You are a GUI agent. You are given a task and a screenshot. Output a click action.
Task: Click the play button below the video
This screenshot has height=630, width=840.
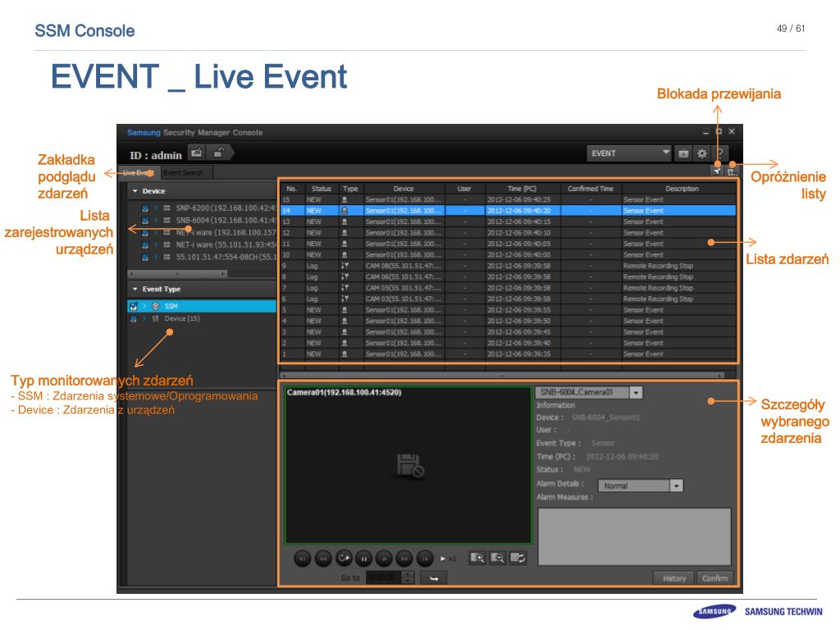[x=384, y=559]
